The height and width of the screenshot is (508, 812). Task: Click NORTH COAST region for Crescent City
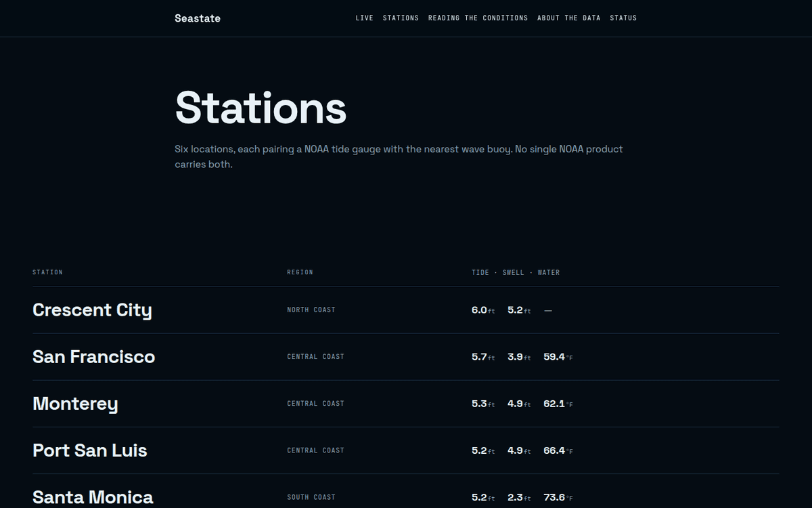[311, 310]
